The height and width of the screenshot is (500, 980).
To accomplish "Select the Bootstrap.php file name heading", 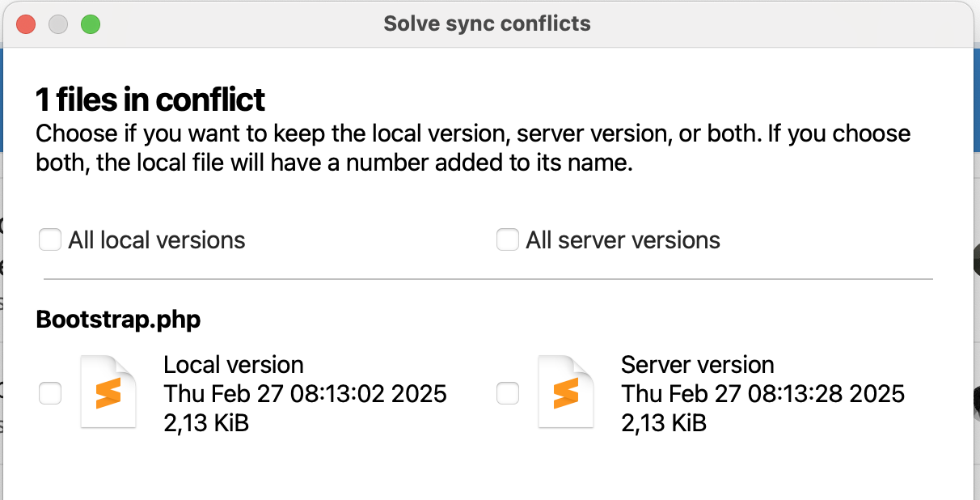I will click(x=118, y=320).
